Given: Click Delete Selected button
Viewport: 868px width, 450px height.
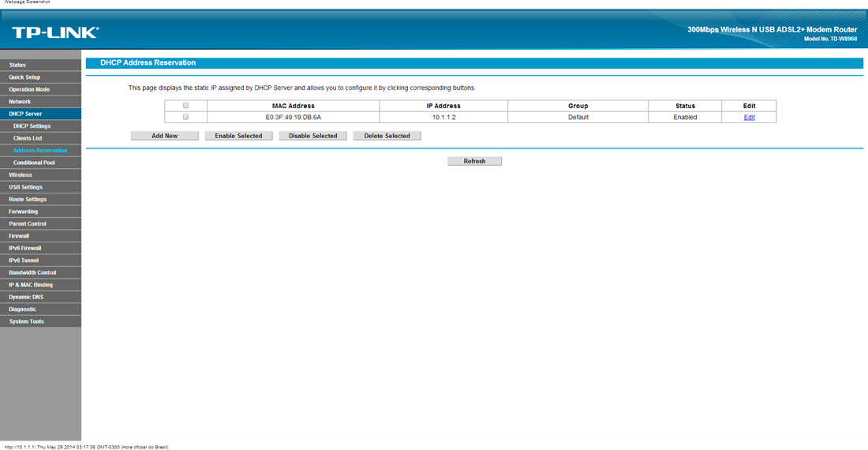Looking at the screenshot, I should click(x=387, y=136).
